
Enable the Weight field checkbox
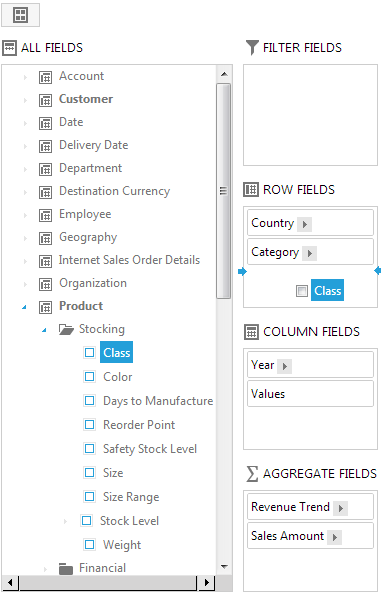(x=90, y=545)
